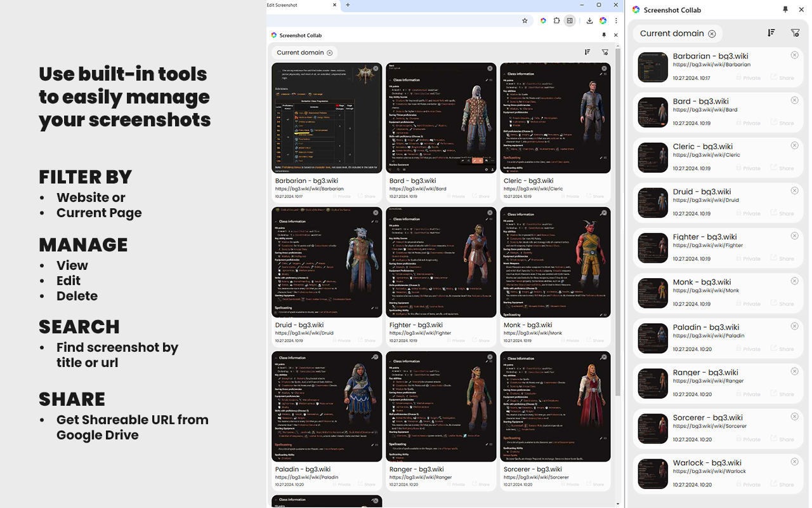Delete Bard card in the grid panel
812x508 pixels.
(x=490, y=69)
